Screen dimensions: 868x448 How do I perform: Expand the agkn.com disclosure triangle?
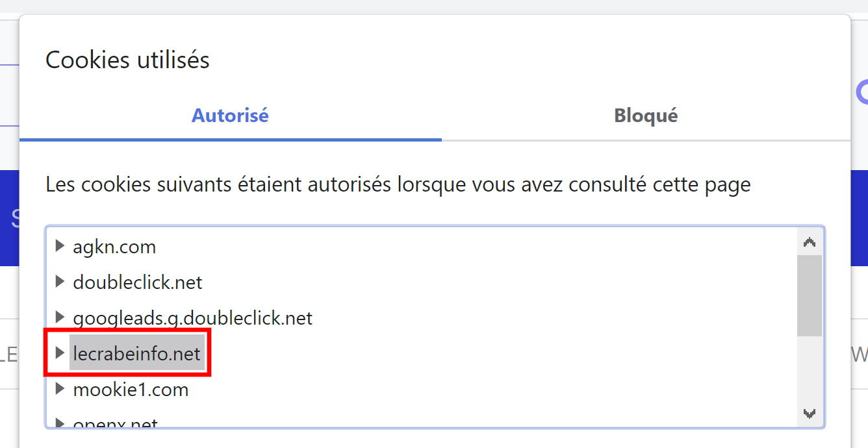(x=60, y=245)
